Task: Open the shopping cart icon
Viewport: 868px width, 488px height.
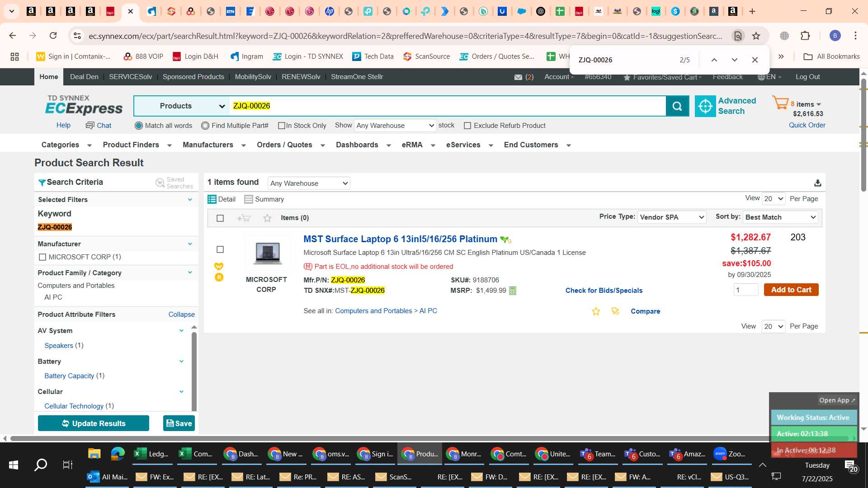Action: tap(780, 103)
